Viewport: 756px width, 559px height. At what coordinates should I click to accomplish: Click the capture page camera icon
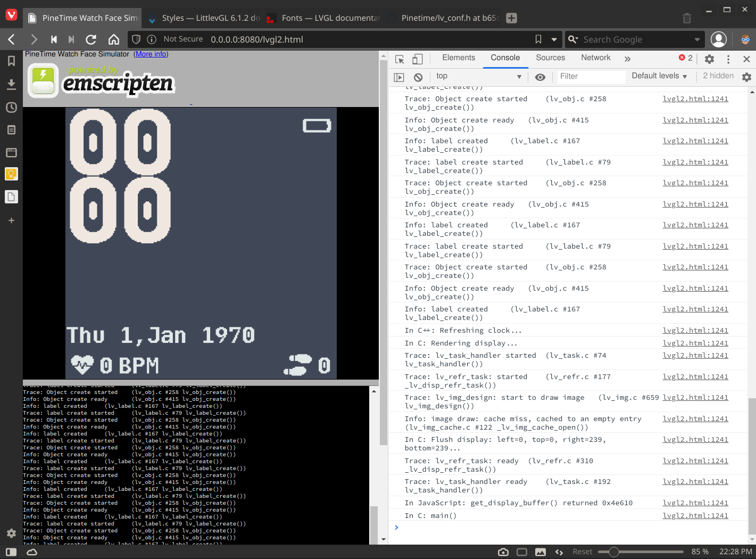pyautogui.click(x=503, y=552)
